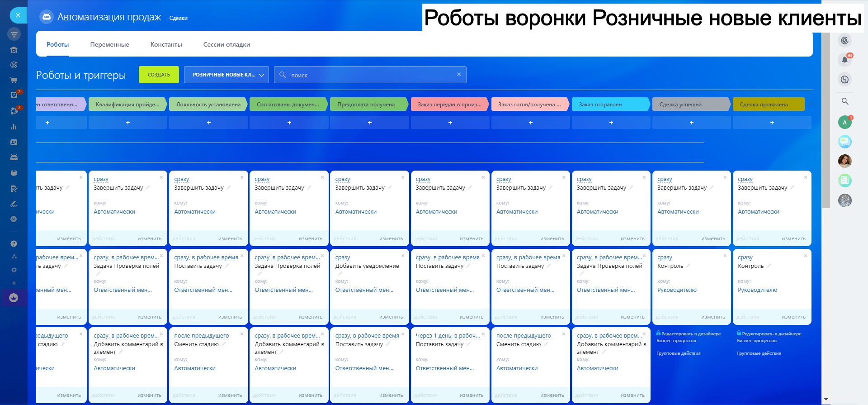Switch to the Роботы tab
This screenshot has height=405, width=868.
(58, 45)
